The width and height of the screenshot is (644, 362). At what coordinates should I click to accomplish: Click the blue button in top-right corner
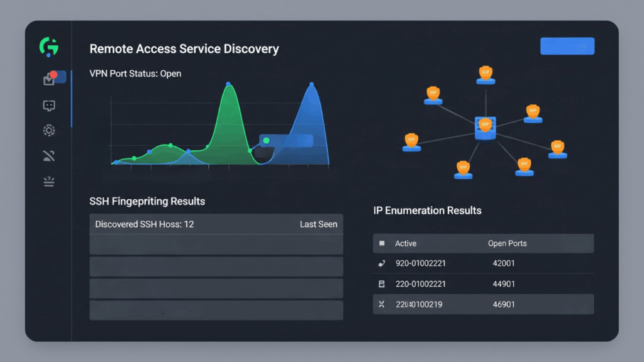click(567, 47)
